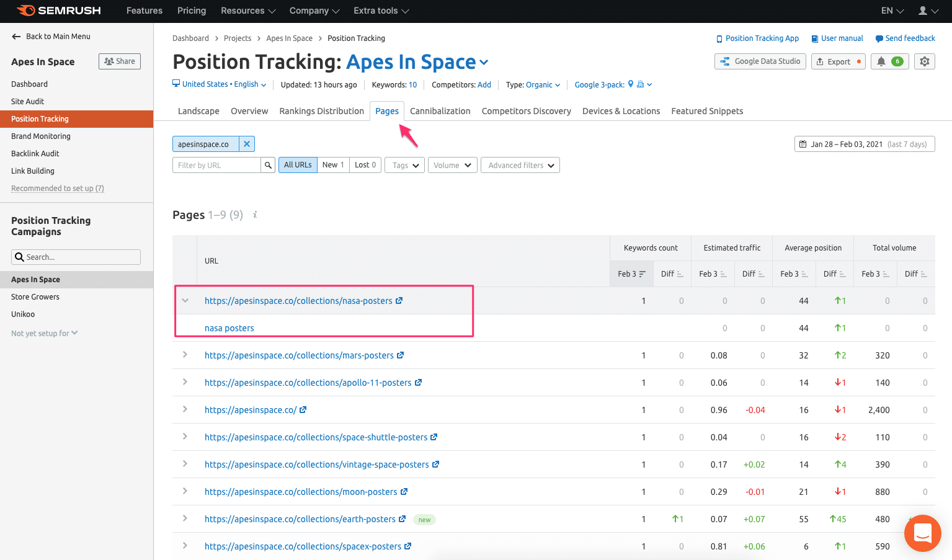Open the Intercom chat bubble
The width and height of the screenshot is (952, 560).
point(923,533)
